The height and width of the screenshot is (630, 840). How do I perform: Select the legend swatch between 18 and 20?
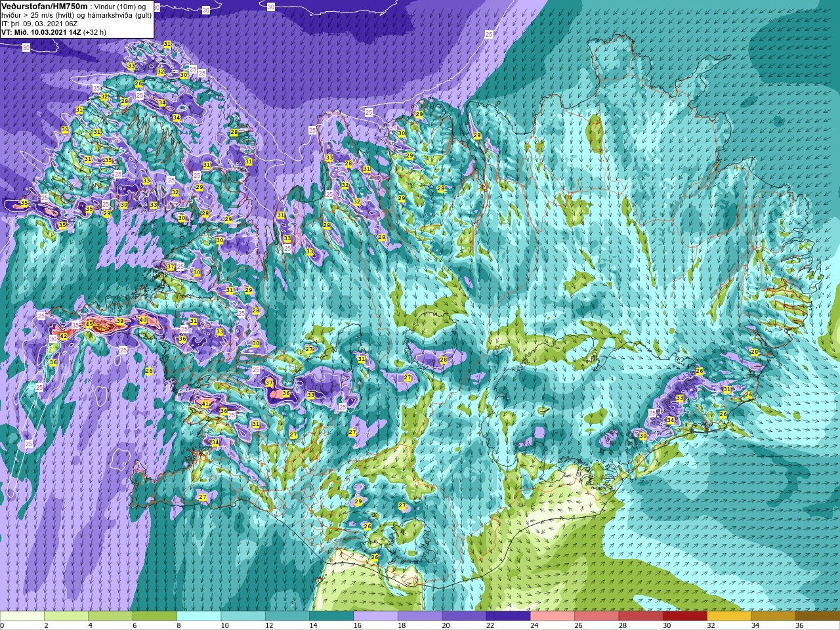click(419, 616)
